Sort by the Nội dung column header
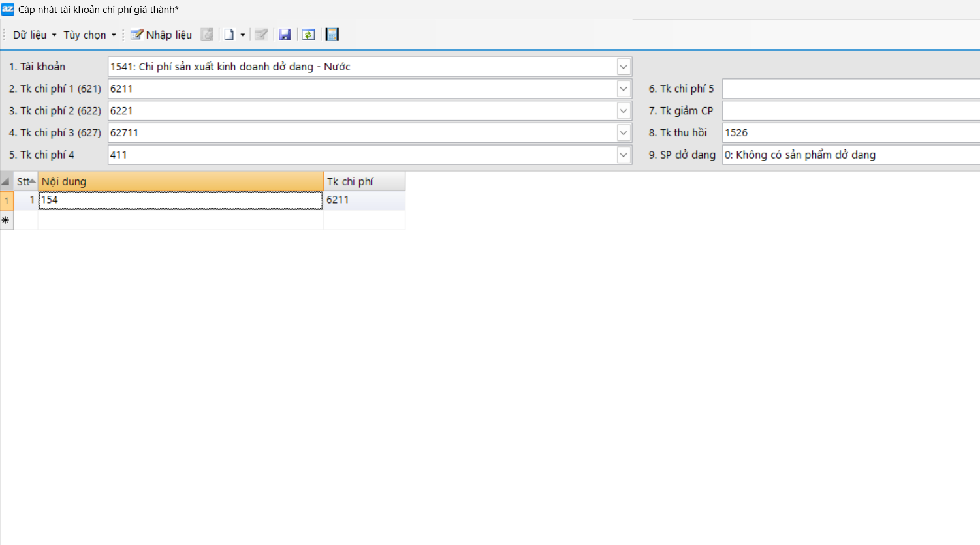 coord(180,181)
